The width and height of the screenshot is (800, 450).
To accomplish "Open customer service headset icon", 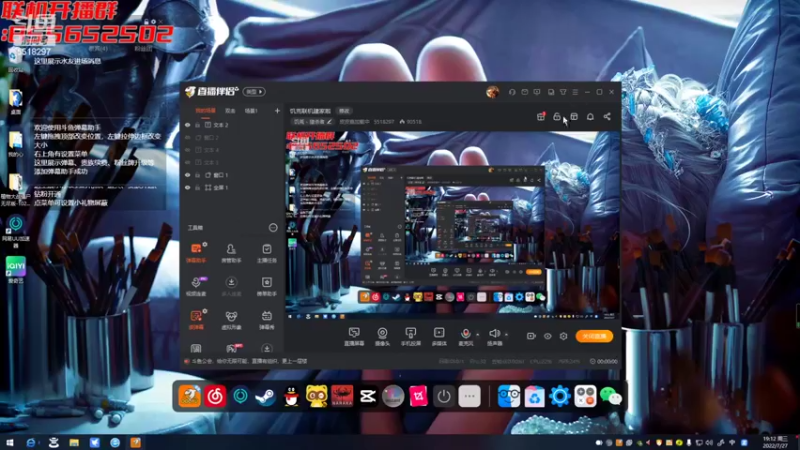I will (x=512, y=92).
